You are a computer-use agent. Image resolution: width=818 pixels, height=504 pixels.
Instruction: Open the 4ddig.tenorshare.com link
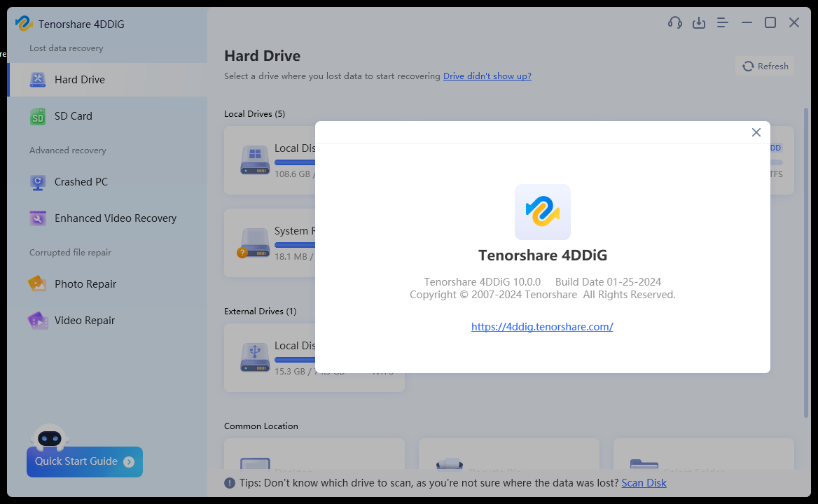(x=542, y=327)
